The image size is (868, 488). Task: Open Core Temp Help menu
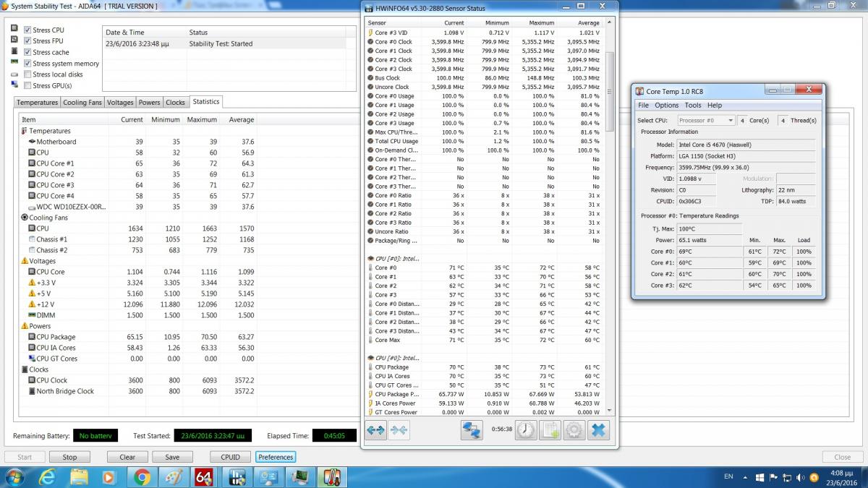(715, 106)
